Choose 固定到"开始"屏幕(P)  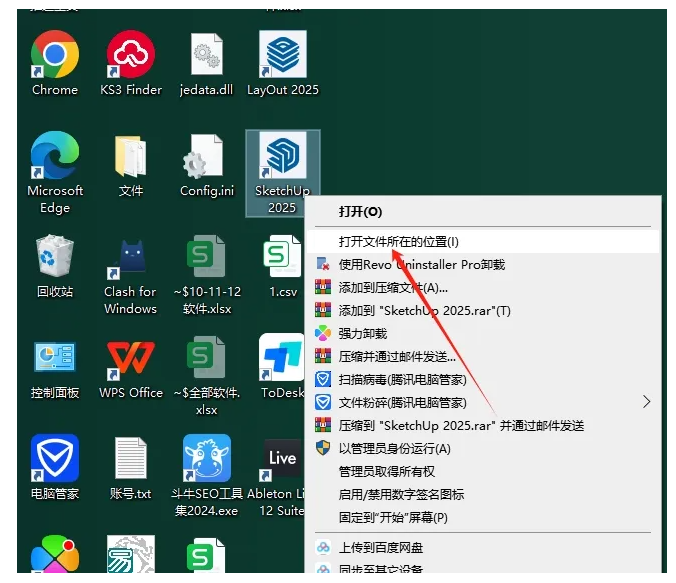pos(483,517)
